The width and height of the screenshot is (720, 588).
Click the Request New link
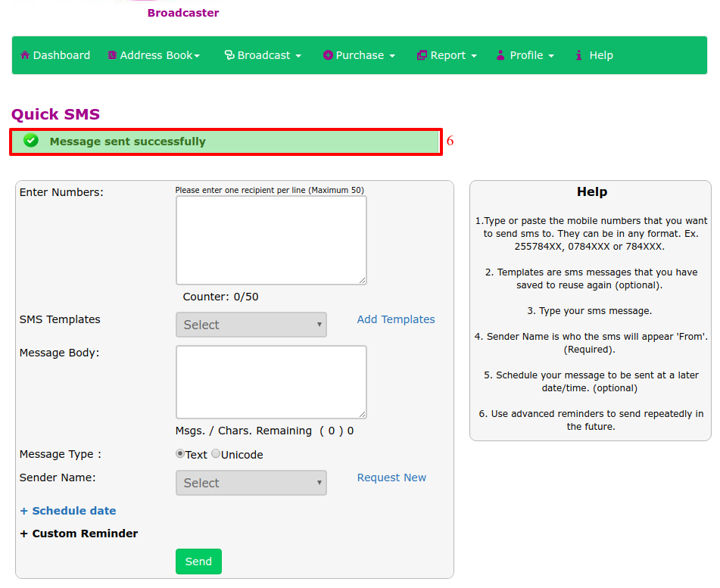click(391, 478)
